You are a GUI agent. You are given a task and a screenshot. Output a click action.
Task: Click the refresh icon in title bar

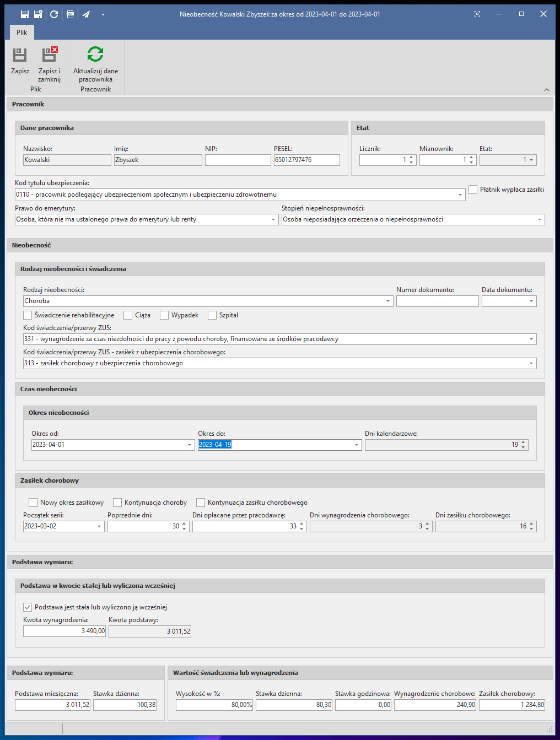point(54,14)
